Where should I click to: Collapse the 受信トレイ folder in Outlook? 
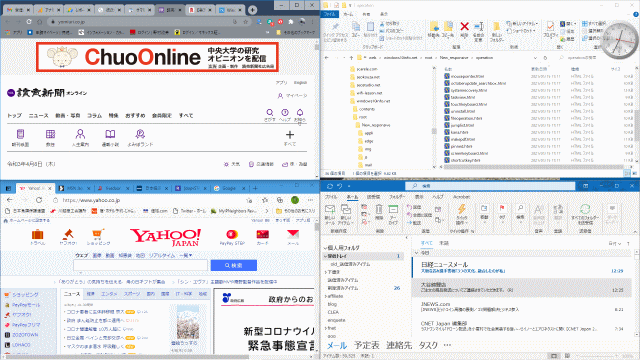tap(325, 256)
